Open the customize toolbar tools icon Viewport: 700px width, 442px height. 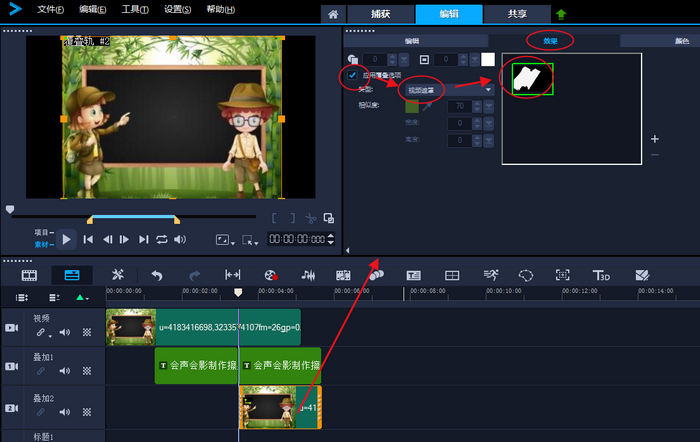pyautogui.click(x=118, y=275)
